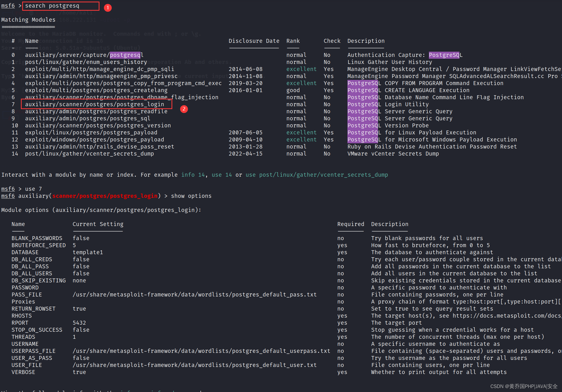This screenshot has width=562, height=392.
Task: Click the 'DB_ALL_CREDS' option name
Action: (x=32, y=259)
